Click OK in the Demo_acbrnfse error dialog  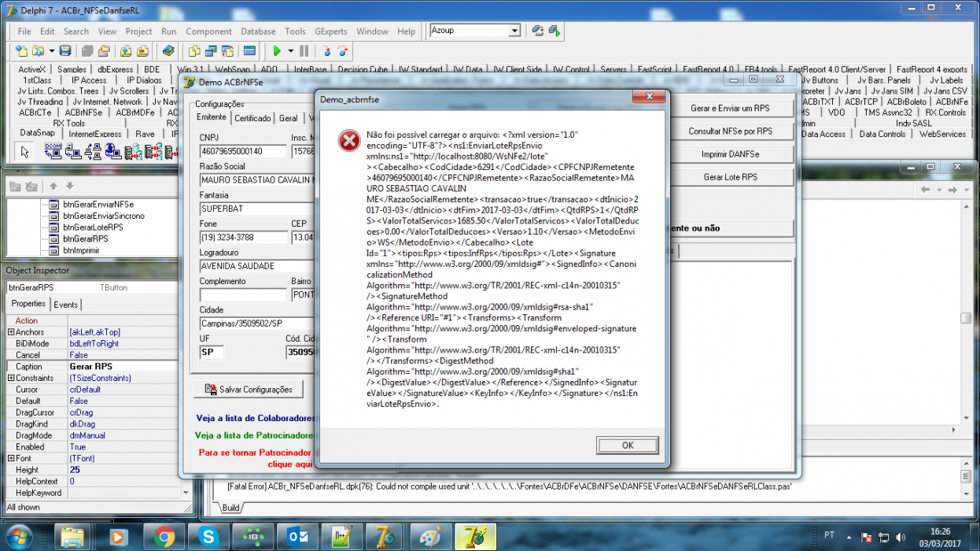[x=627, y=445]
